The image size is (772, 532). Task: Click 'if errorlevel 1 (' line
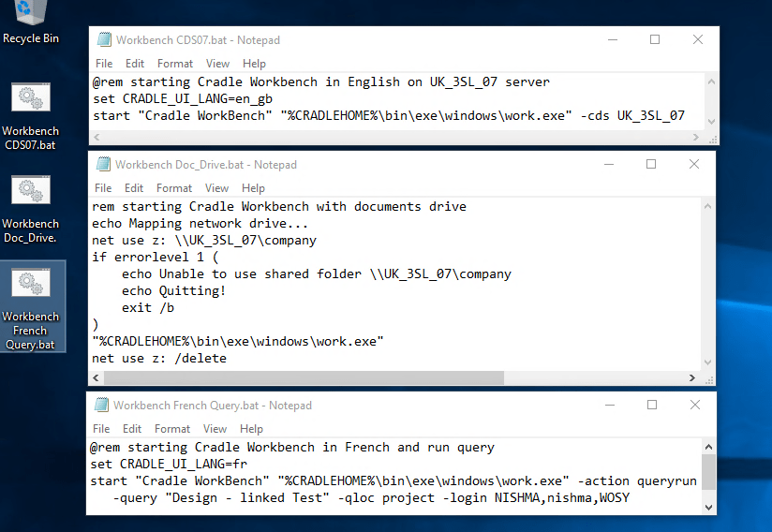coord(156,257)
